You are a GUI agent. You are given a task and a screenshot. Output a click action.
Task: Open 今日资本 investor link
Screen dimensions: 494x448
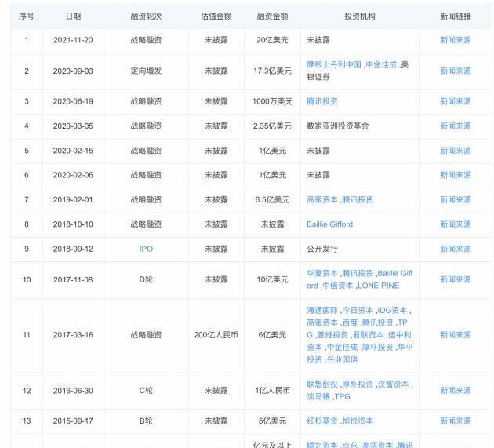coord(358,310)
